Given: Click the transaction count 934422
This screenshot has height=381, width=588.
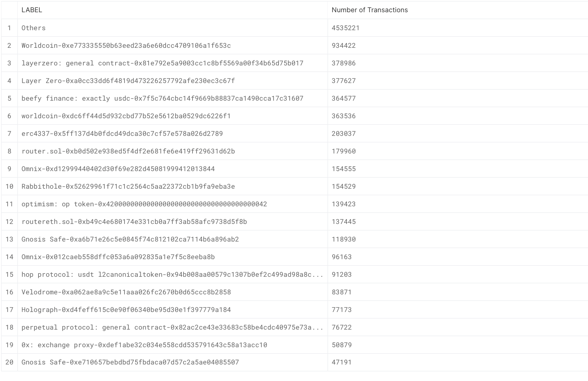Looking at the screenshot, I should coord(344,46).
